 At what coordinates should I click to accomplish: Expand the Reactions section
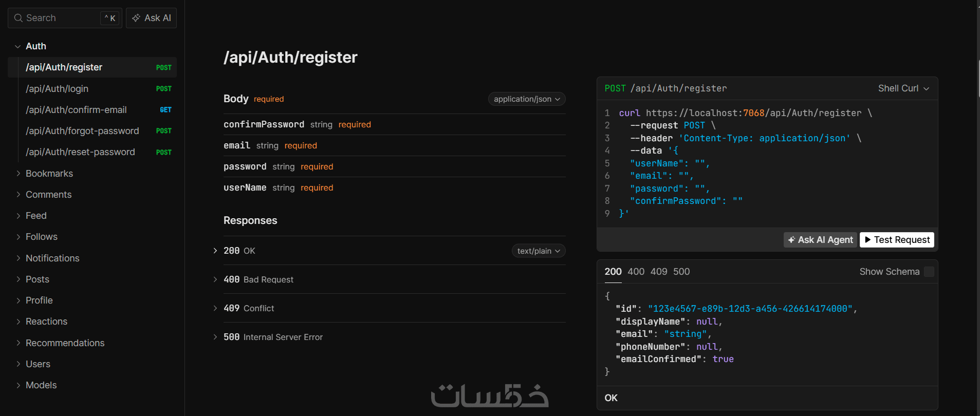point(18,322)
